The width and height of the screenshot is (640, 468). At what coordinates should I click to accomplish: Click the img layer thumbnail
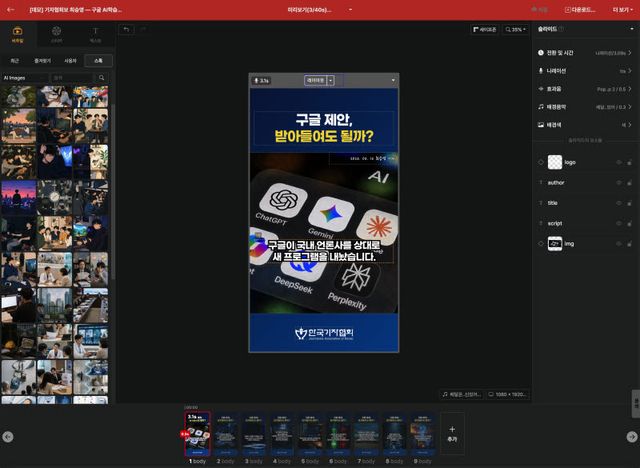(555, 244)
